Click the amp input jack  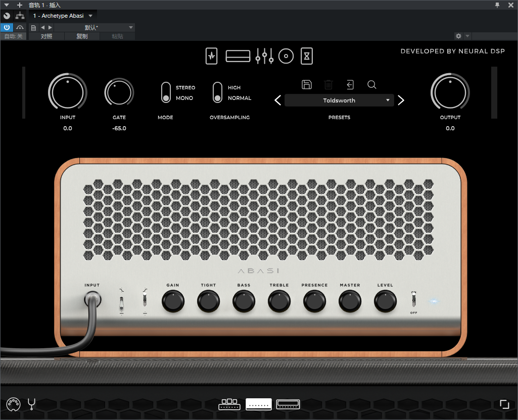click(92, 299)
